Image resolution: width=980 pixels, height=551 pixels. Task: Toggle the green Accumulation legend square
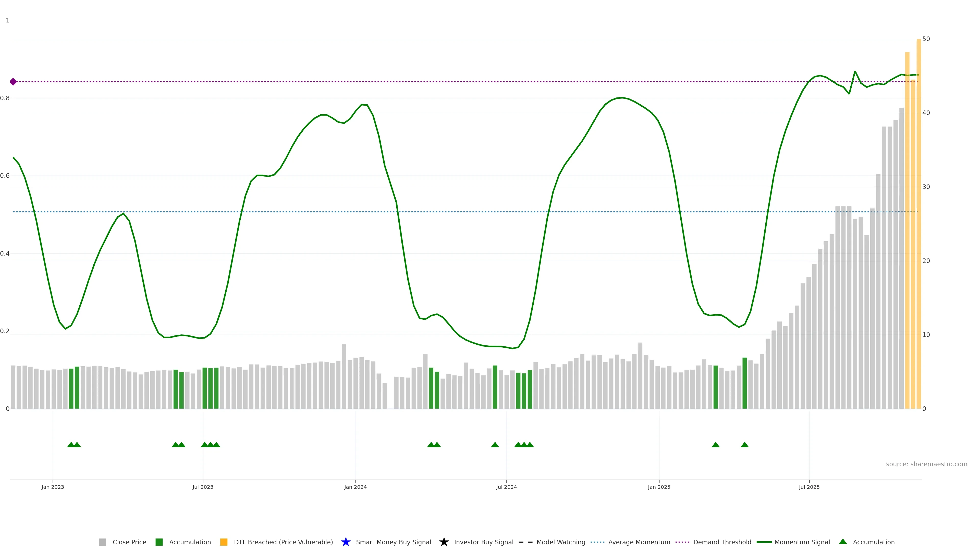(x=159, y=542)
